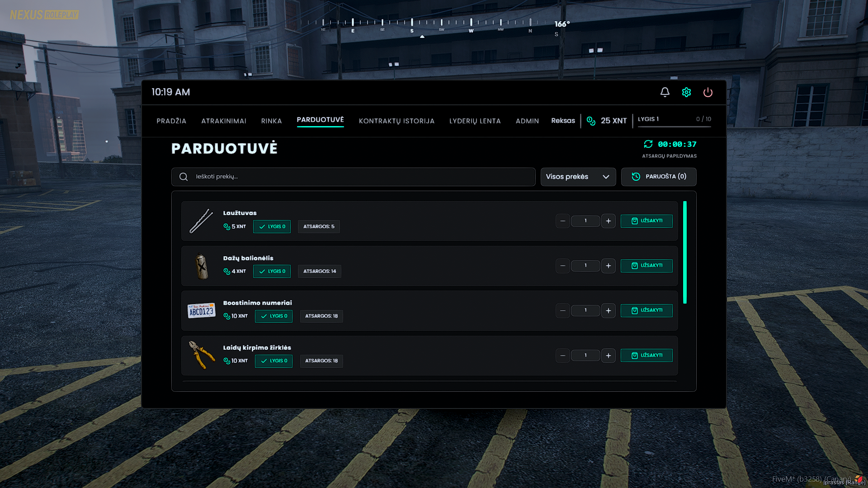Toggle the LYGIS 0 check on Laužtuvas
The width and height of the screenshot is (868, 488).
click(272, 226)
